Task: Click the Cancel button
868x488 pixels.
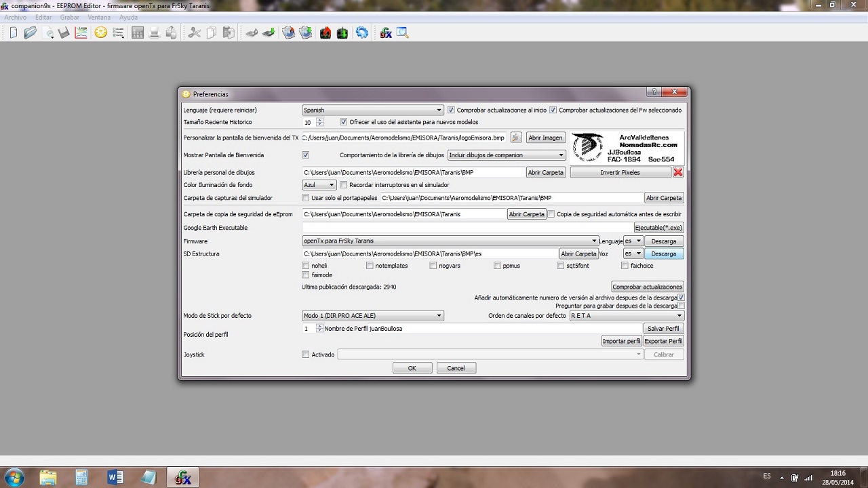Action: click(456, 368)
